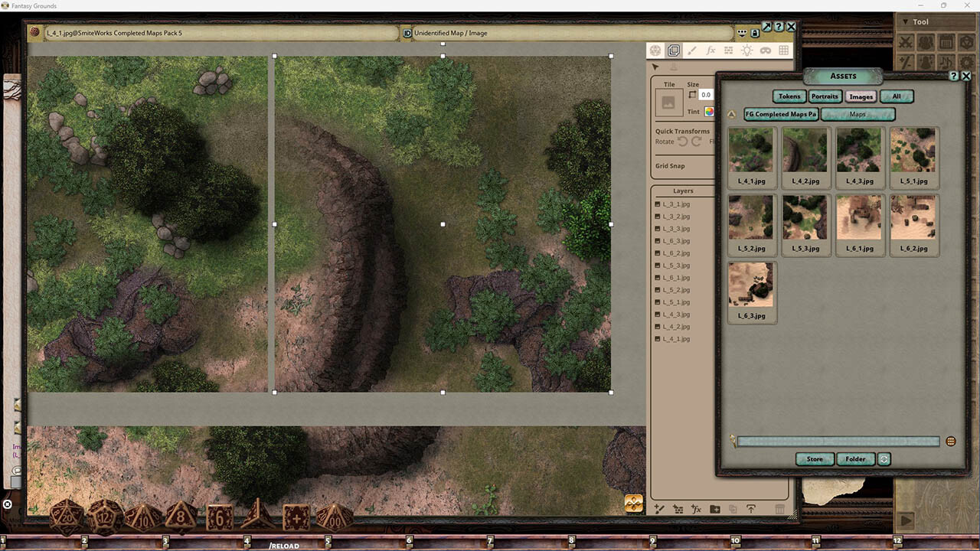This screenshot has width=980, height=551.
Task: Switch to the Tokens tab
Action: click(789, 96)
